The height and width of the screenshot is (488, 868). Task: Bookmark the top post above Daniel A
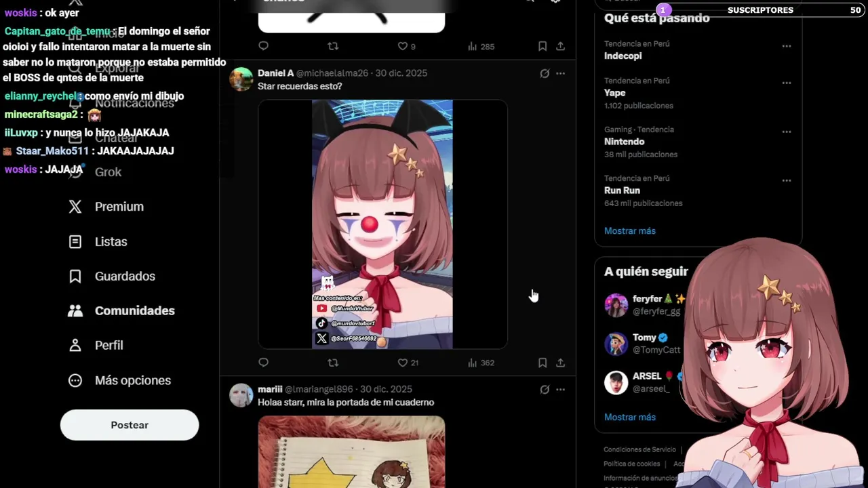pyautogui.click(x=542, y=46)
